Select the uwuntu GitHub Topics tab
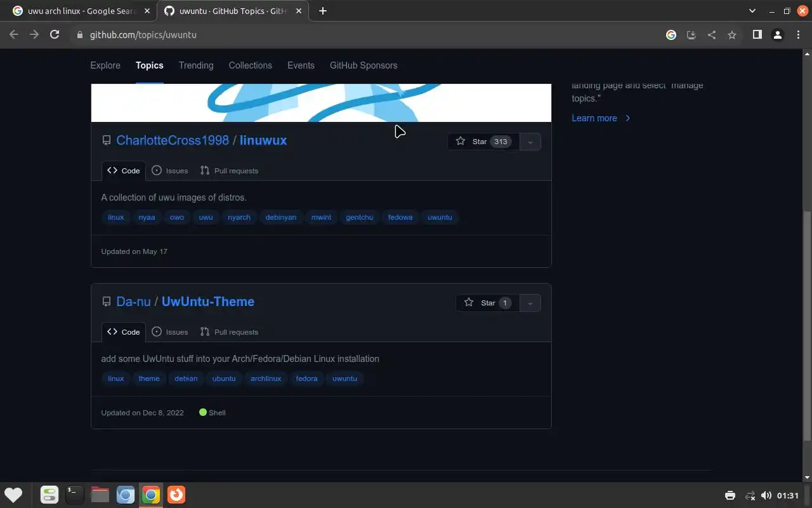Image resolution: width=812 pixels, height=508 pixels. click(233, 11)
